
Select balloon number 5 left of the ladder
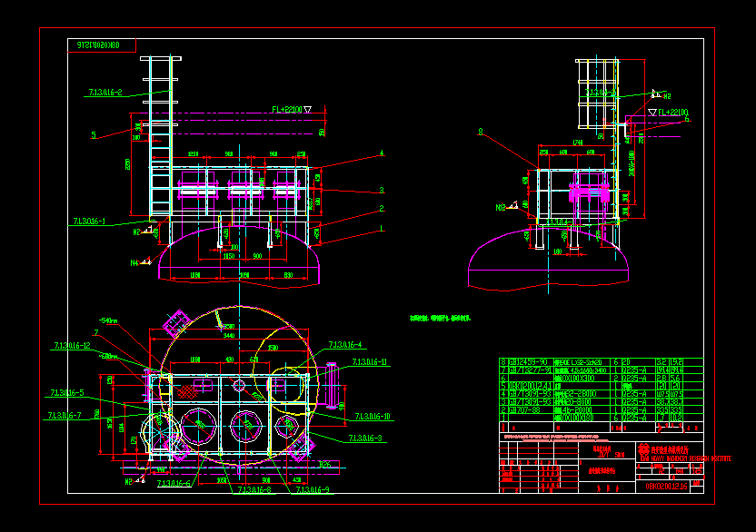94,135
